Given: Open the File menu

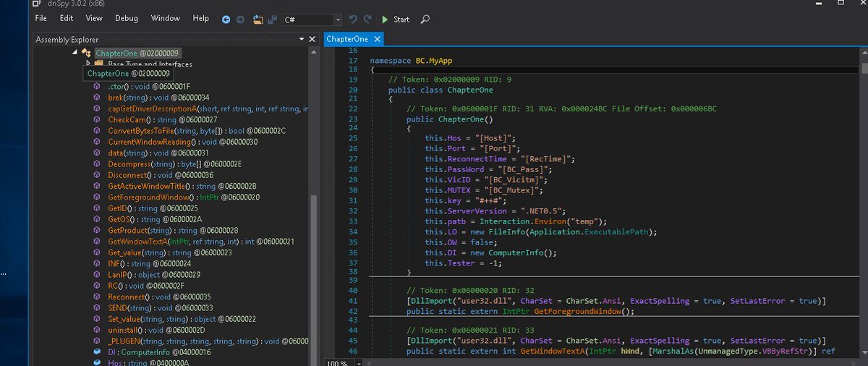Looking at the screenshot, I should (41, 18).
